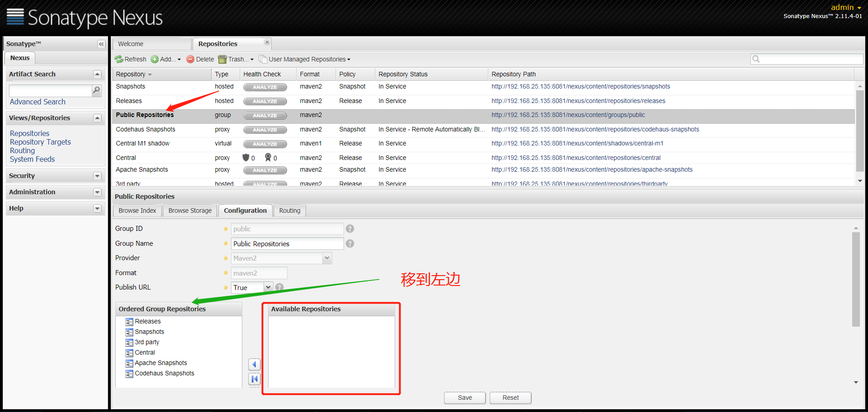Image resolution: width=868 pixels, height=412 pixels.
Task: Select the Central M1 shadow row
Action: [x=483, y=144]
